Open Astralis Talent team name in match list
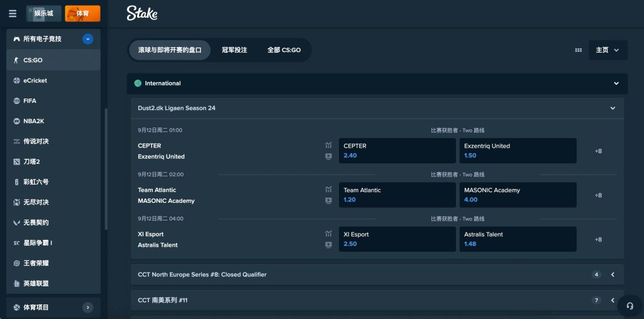Viewport: 644px width, 319px height. tap(158, 245)
